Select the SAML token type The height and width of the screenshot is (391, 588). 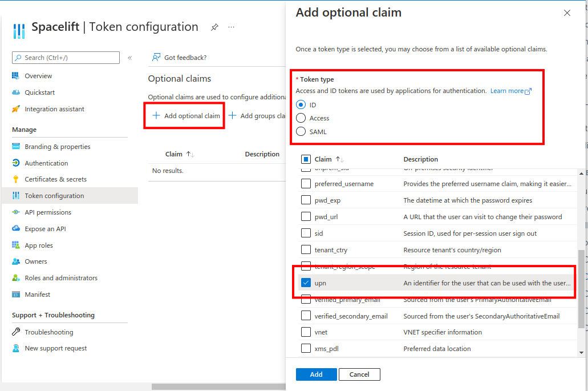tap(301, 132)
